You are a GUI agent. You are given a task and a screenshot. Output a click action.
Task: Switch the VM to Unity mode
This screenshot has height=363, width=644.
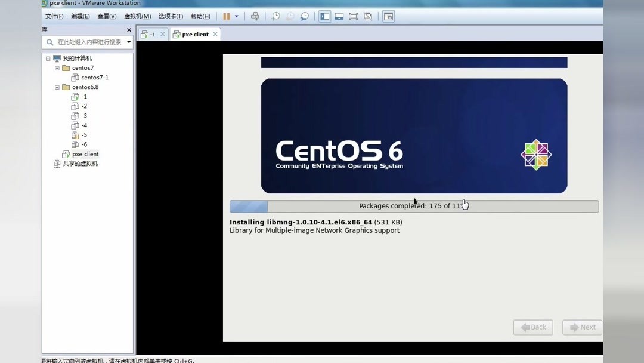pos(369,16)
